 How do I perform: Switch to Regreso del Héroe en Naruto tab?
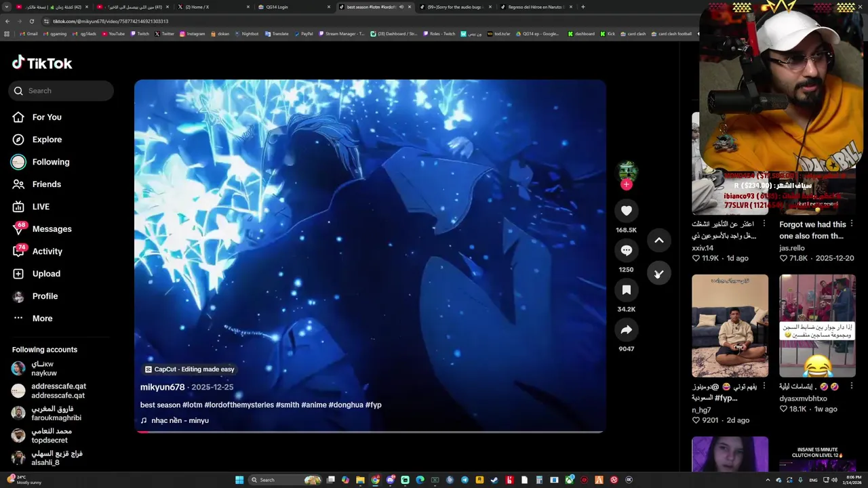536,7
